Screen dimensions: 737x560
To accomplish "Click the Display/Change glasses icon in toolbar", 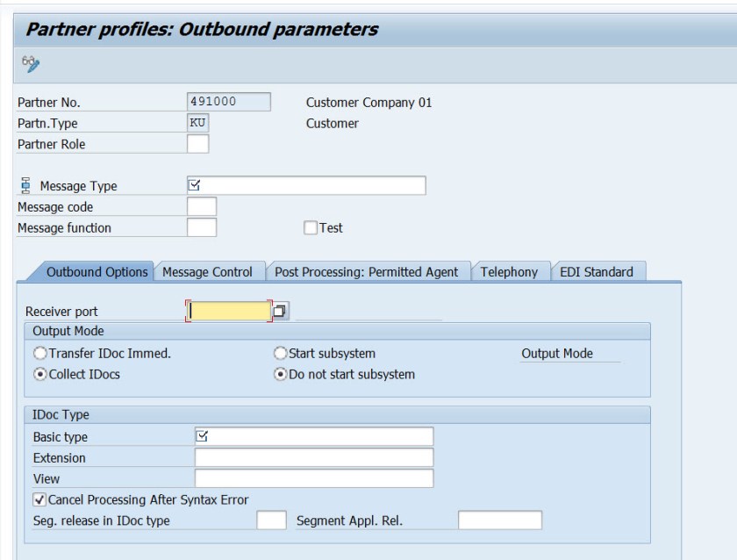I will 32,63.
